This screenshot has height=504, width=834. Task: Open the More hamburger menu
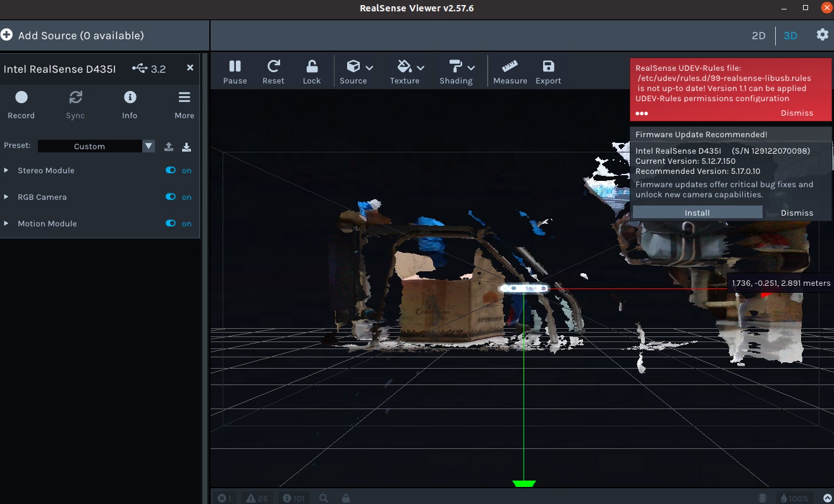[184, 104]
